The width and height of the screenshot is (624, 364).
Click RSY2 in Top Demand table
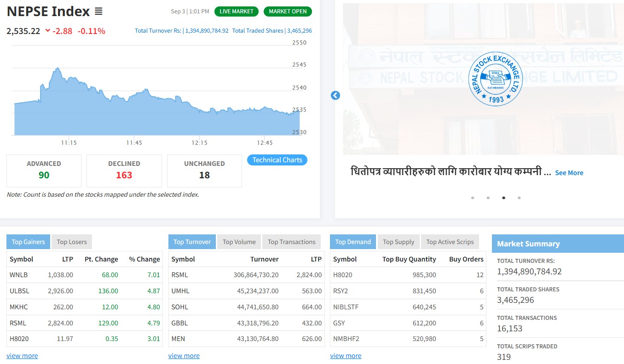tap(341, 291)
